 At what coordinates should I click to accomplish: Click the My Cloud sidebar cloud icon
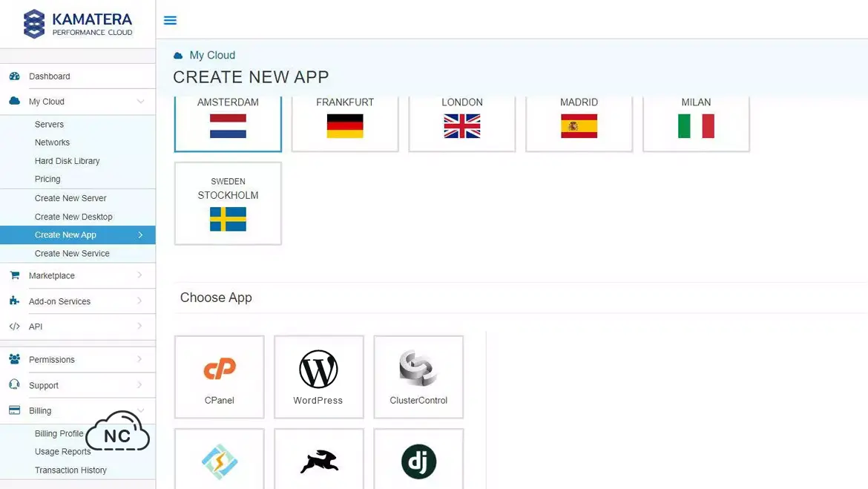tap(15, 102)
